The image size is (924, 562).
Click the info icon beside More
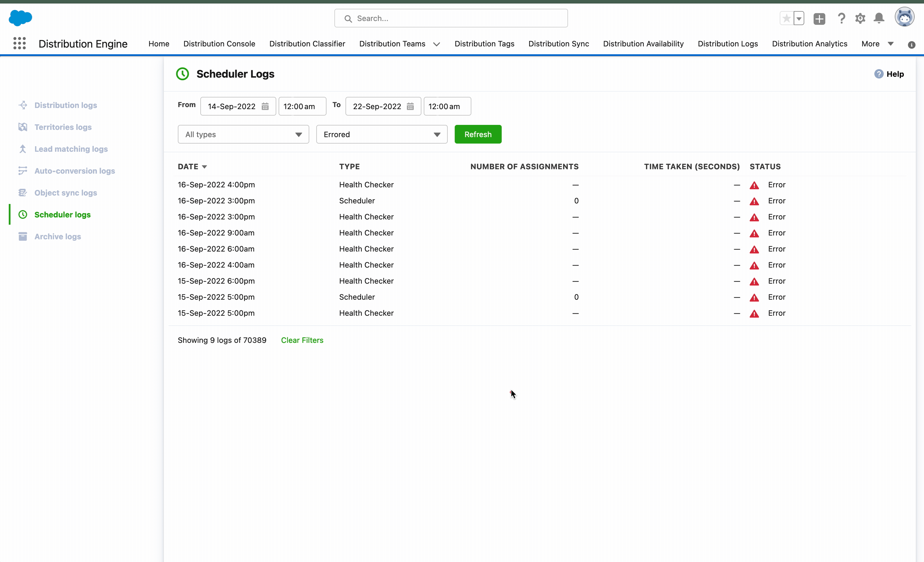(x=912, y=45)
